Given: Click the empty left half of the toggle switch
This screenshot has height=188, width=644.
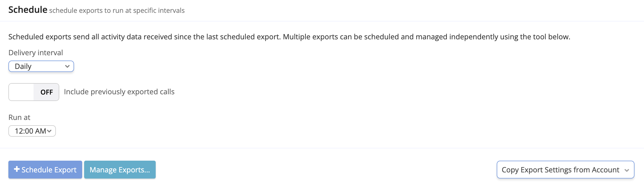Looking at the screenshot, I should 21,92.
